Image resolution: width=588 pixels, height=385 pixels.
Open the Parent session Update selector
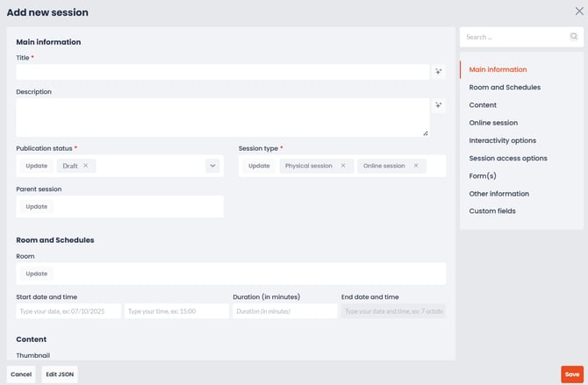click(37, 207)
